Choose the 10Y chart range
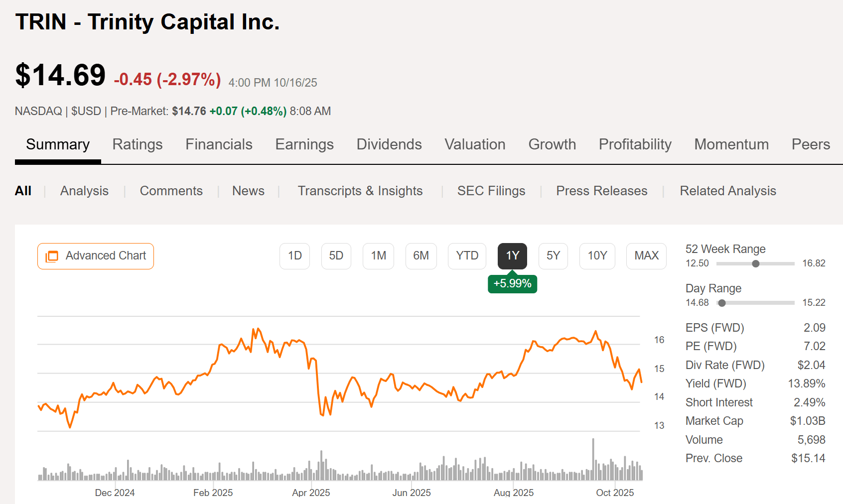Screen dimensions: 843x504 point(597,256)
